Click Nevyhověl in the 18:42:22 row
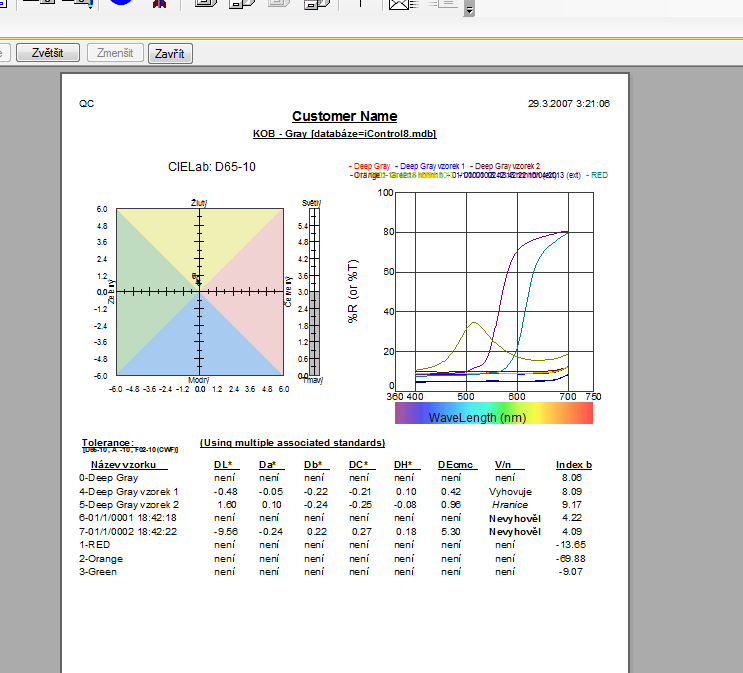 [515, 532]
